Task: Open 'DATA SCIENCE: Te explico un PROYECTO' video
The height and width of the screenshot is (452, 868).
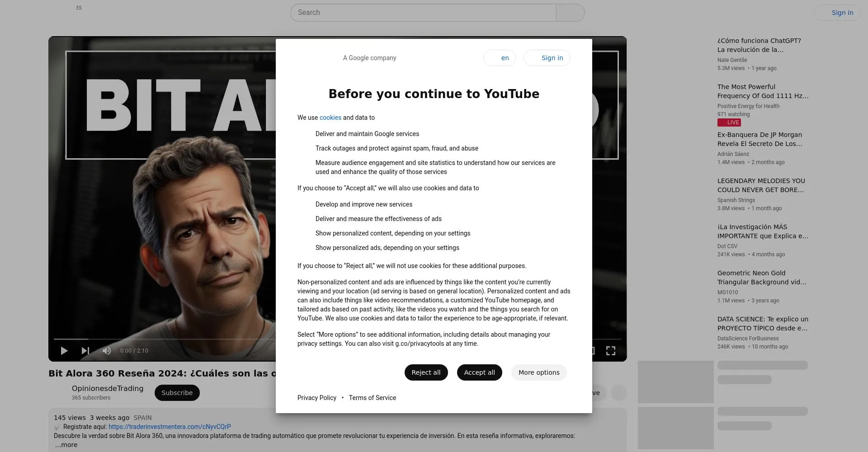Action: coord(763,324)
